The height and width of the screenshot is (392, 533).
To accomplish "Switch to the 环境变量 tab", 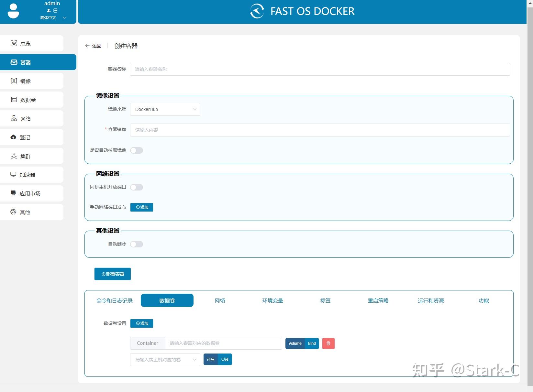I will [272, 300].
